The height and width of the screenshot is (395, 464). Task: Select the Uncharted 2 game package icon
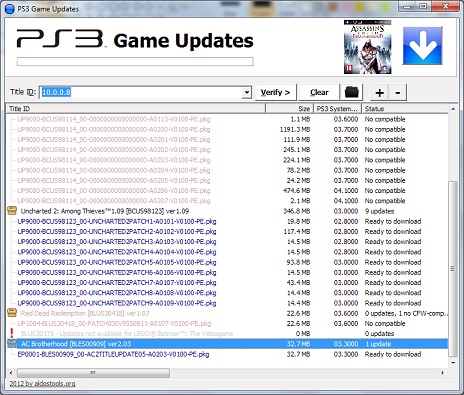click(x=12, y=211)
